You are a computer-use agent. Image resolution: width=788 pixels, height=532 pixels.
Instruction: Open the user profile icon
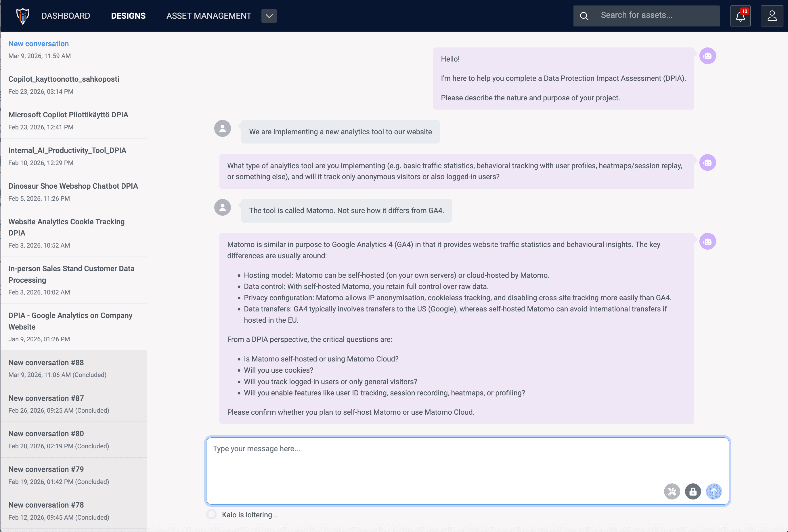(x=772, y=16)
